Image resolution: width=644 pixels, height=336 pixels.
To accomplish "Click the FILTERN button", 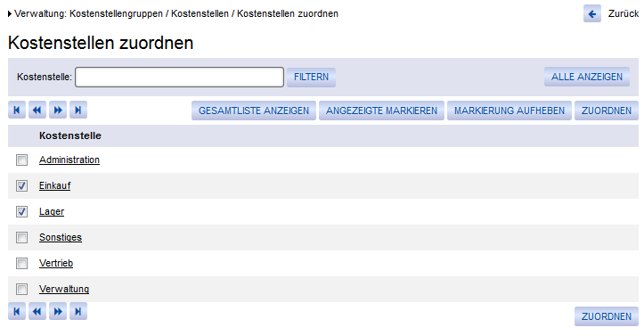I will tap(312, 78).
